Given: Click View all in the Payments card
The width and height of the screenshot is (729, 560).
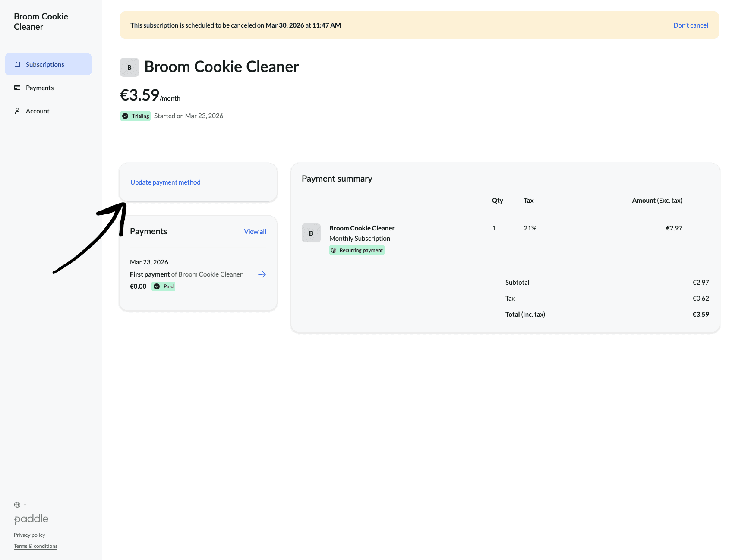Looking at the screenshot, I should click(x=255, y=231).
